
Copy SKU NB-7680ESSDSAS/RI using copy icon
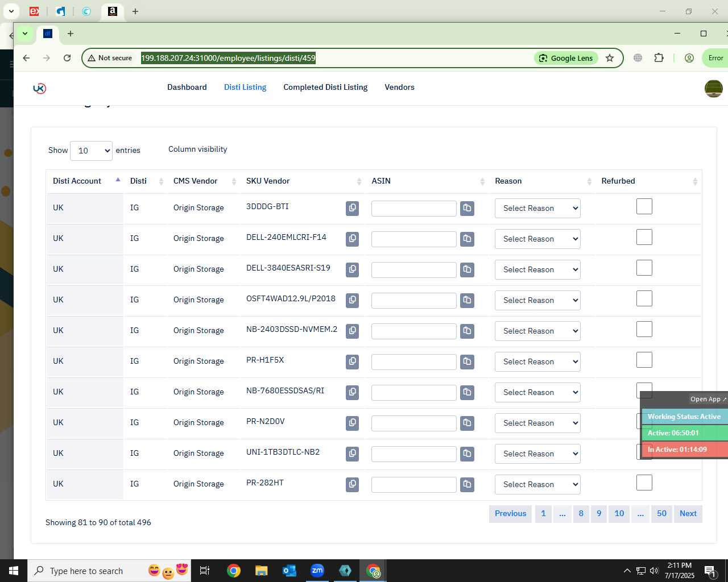tap(353, 392)
